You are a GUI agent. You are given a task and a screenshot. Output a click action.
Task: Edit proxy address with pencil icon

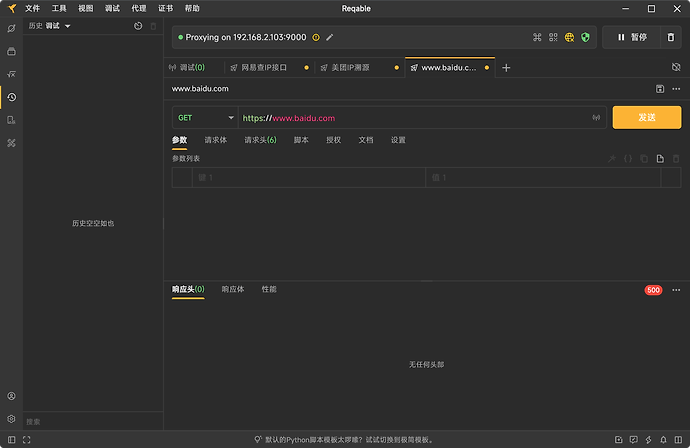click(x=330, y=37)
